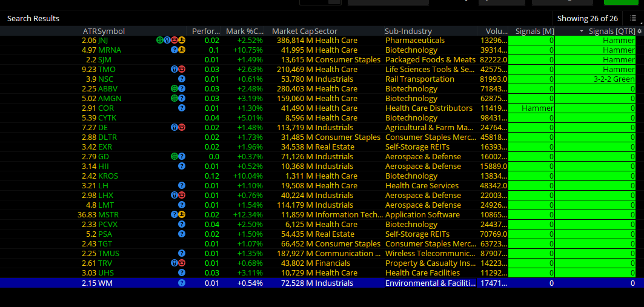Select the CYTK symbol

[107, 118]
